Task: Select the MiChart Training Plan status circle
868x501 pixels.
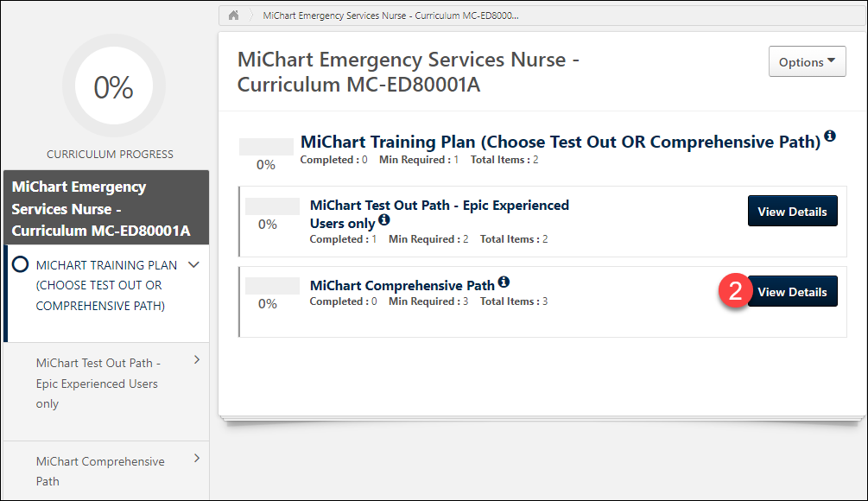Action: (22, 266)
